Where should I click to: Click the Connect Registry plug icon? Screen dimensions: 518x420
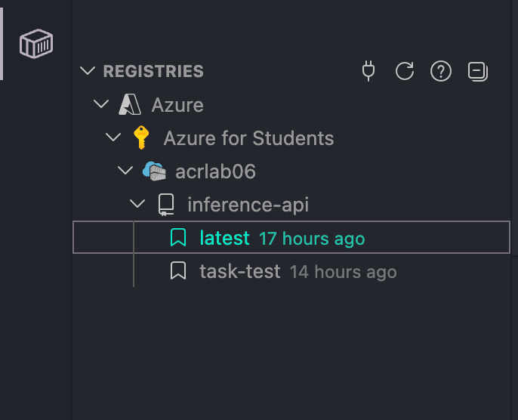(x=368, y=71)
